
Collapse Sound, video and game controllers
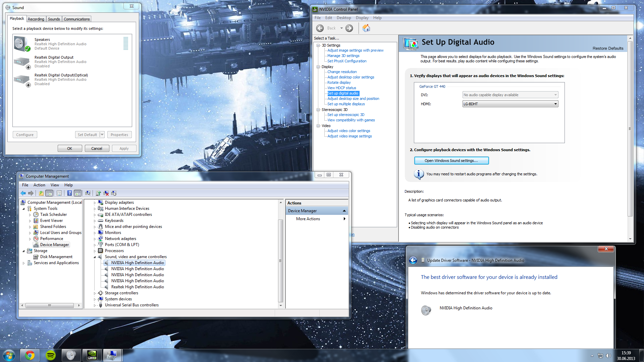click(95, 257)
